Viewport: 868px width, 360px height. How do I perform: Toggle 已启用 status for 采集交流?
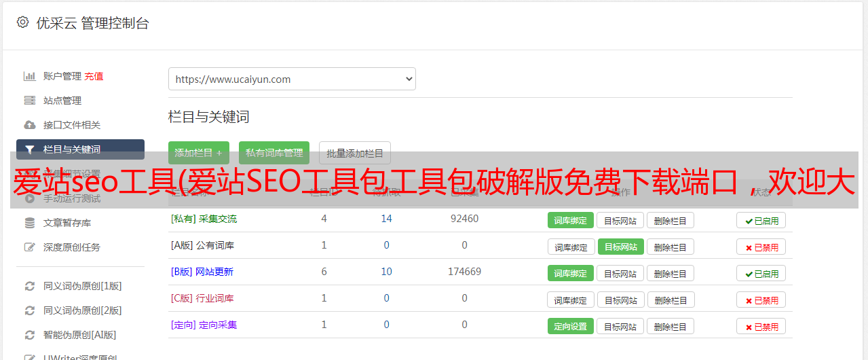[x=761, y=220]
